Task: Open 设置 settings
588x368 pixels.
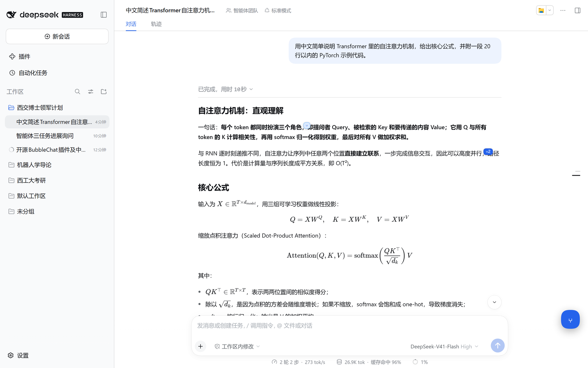Action: (x=18, y=355)
